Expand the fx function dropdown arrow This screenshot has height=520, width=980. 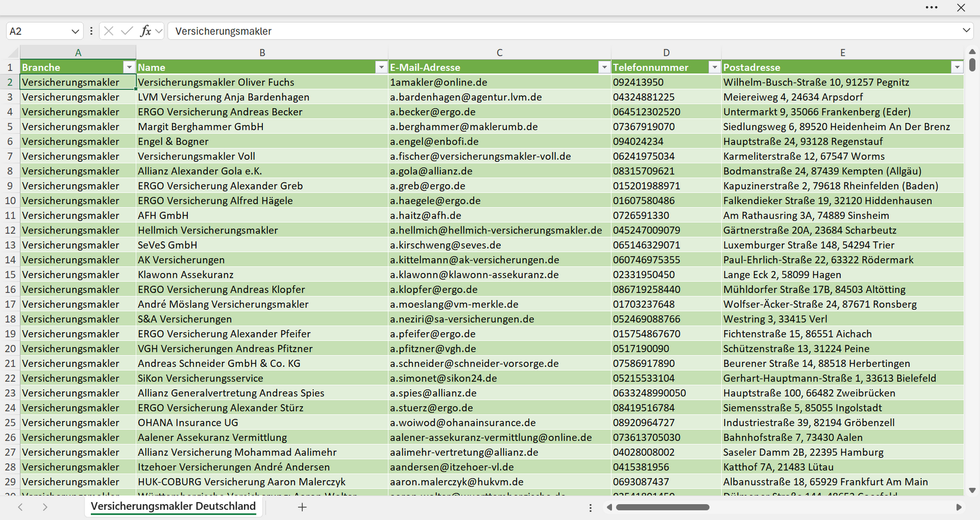tap(158, 31)
